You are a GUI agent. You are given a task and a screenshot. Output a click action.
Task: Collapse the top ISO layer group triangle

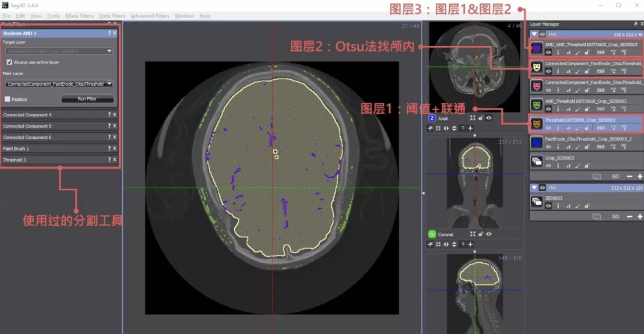[x=534, y=34]
